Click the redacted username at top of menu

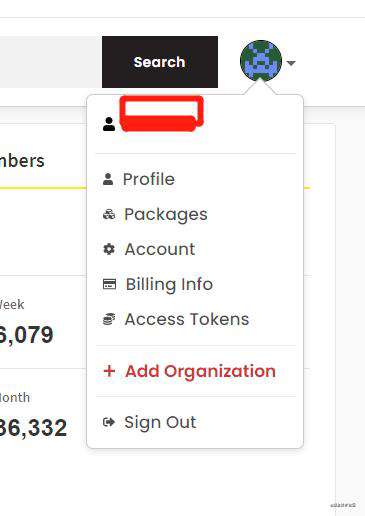pos(162,113)
